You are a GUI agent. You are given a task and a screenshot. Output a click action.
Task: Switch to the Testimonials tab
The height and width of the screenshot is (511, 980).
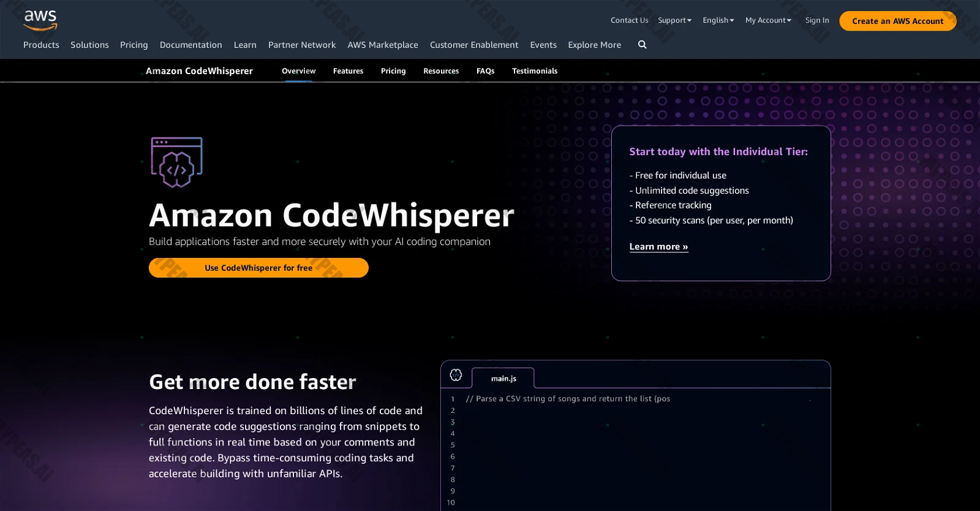click(535, 71)
